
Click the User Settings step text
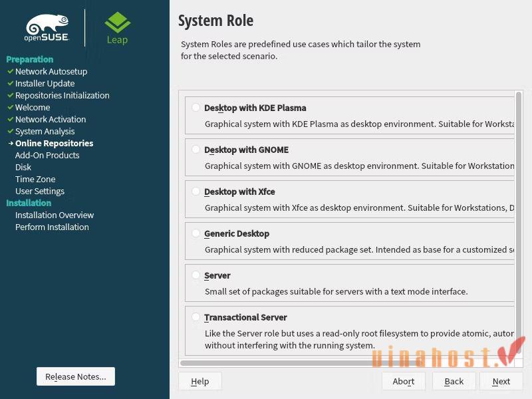tap(40, 192)
